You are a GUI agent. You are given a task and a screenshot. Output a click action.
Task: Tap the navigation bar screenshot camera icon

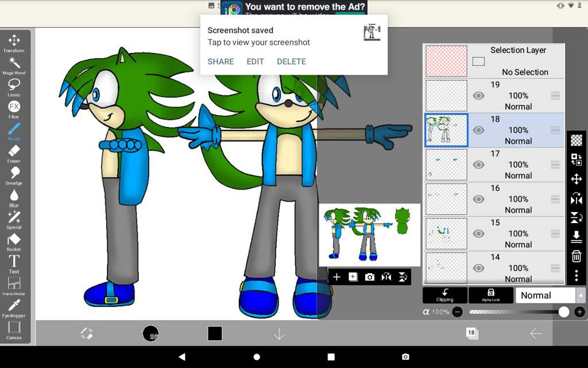pos(405,356)
